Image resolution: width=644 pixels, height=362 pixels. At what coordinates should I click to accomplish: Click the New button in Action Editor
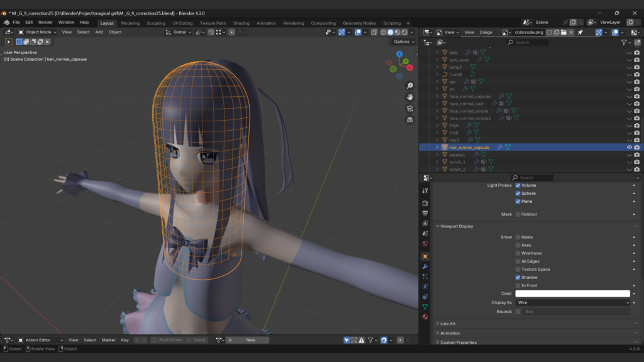click(x=250, y=340)
